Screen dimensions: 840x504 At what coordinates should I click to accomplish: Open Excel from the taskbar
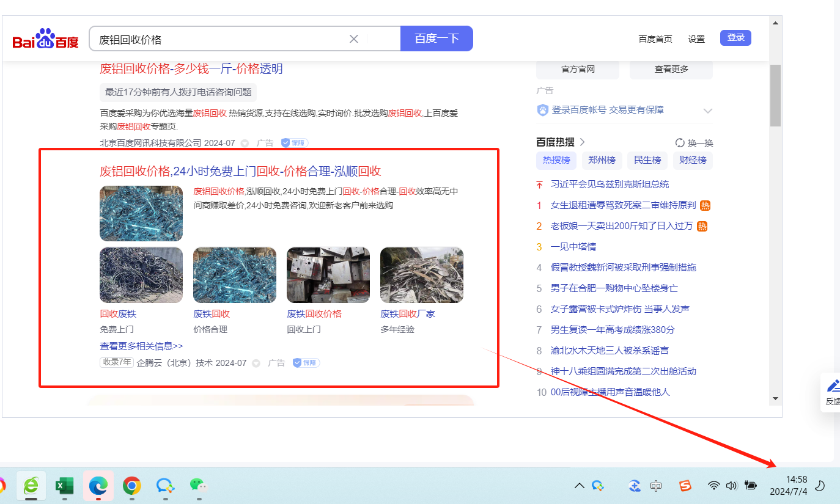64,486
